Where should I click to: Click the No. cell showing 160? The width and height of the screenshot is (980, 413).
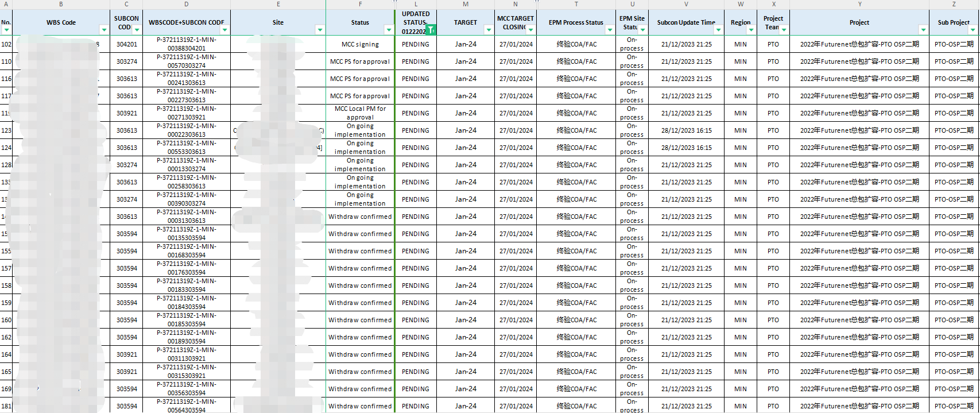tap(6, 320)
